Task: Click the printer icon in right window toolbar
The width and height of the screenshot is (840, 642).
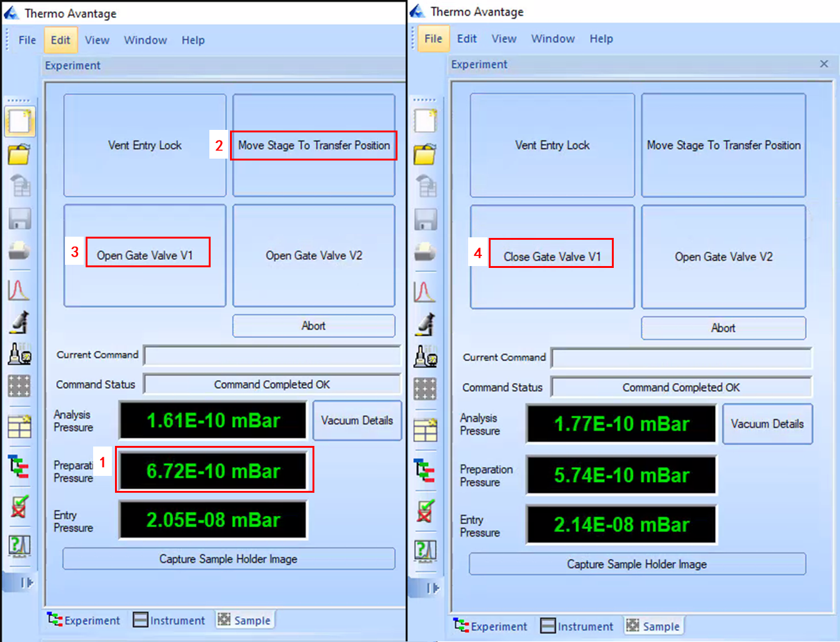Action: [x=426, y=252]
